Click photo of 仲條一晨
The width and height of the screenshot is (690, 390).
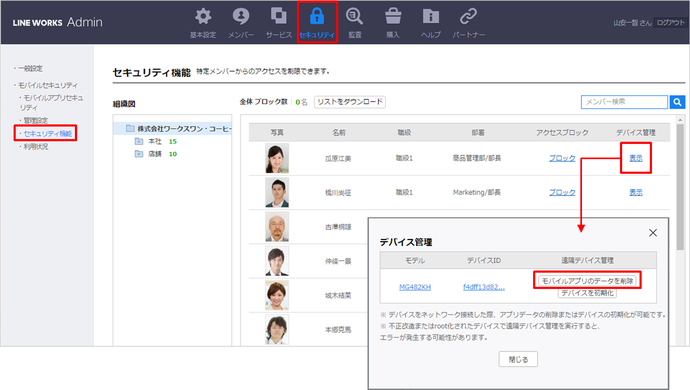(x=277, y=261)
